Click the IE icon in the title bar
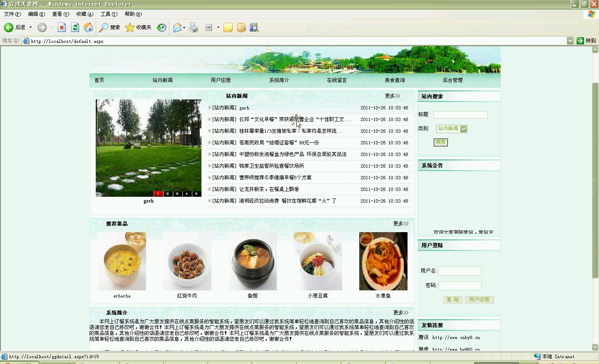Image resolution: width=599 pixels, height=364 pixels. coord(4,4)
